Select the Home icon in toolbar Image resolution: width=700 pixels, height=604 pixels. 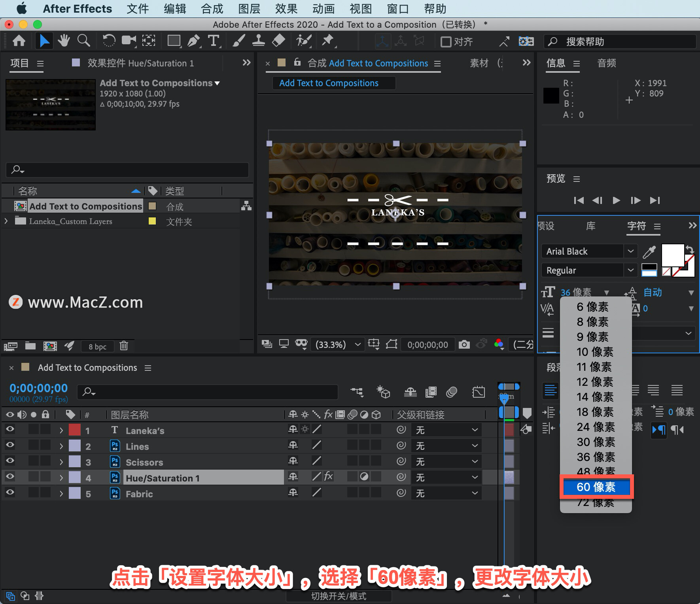tap(19, 41)
